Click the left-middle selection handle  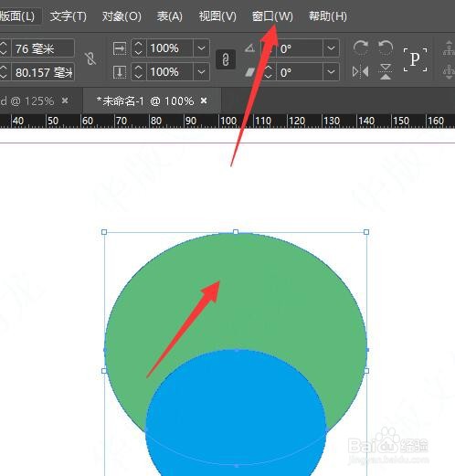point(104,371)
